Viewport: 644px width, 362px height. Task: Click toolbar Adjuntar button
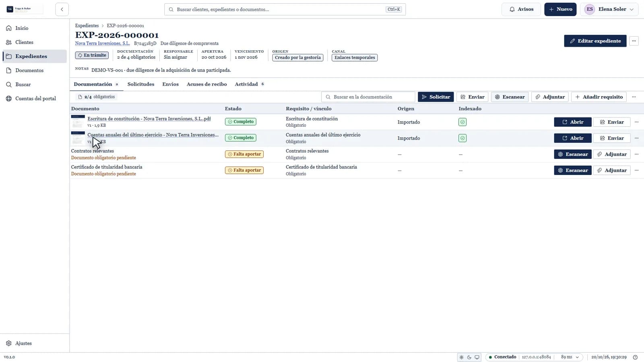(550, 97)
